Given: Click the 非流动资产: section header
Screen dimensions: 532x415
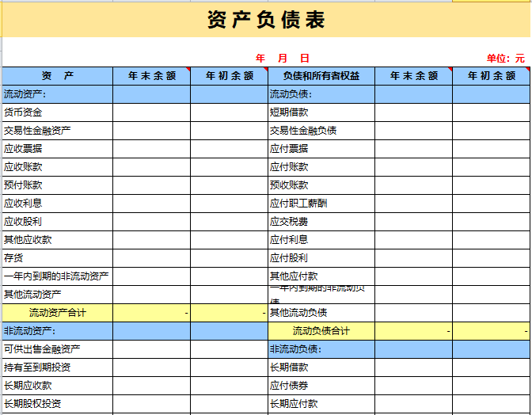Looking at the screenshot, I should coord(57,331).
